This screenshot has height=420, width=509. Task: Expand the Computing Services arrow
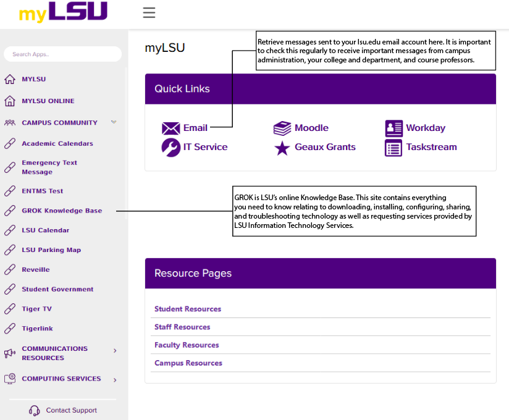(x=115, y=380)
